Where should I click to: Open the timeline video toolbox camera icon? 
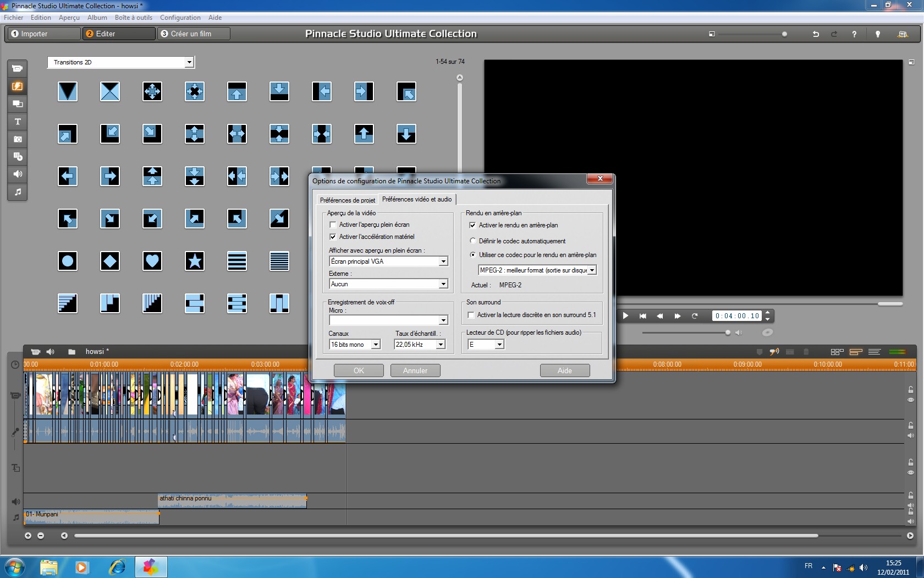(x=36, y=352)
